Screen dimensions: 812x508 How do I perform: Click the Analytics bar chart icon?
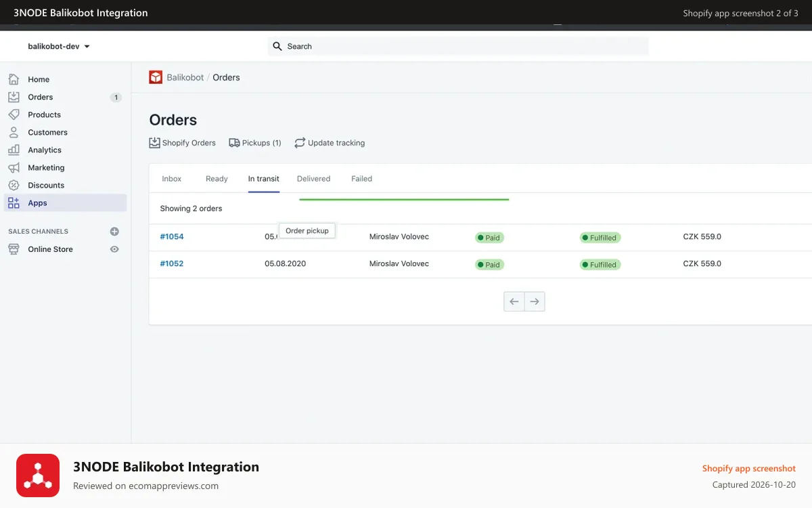click(14, 150)
